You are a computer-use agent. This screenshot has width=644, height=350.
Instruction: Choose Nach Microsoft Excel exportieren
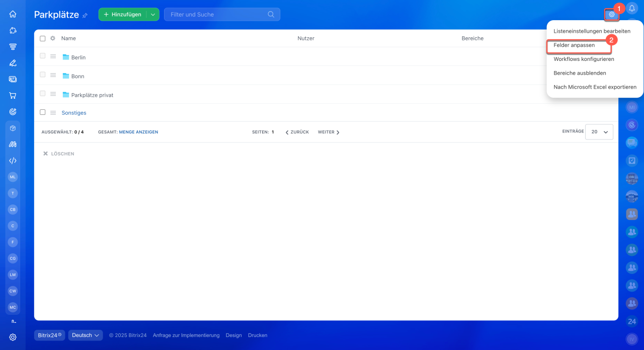(595, 87)
